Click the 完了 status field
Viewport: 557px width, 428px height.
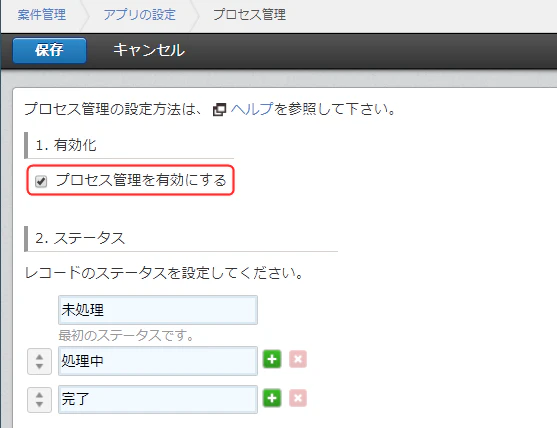tap(158, 399)
